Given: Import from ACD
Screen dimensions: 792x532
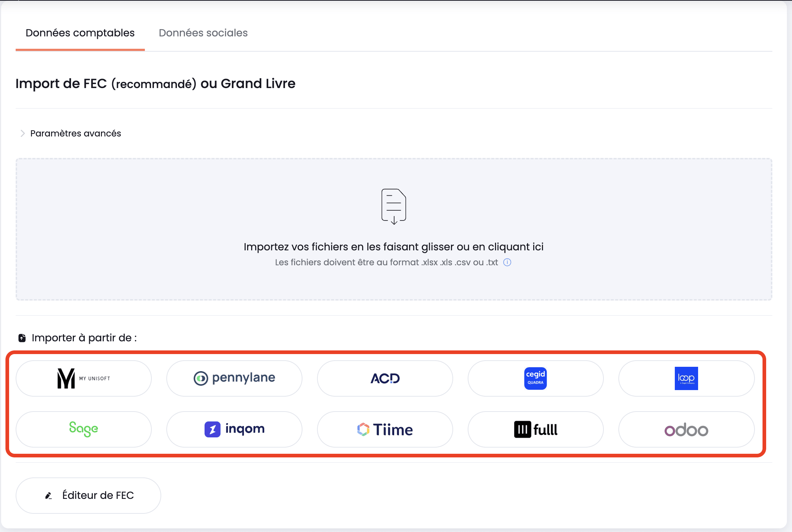Looking at the screenshot, I should (385, 378).
